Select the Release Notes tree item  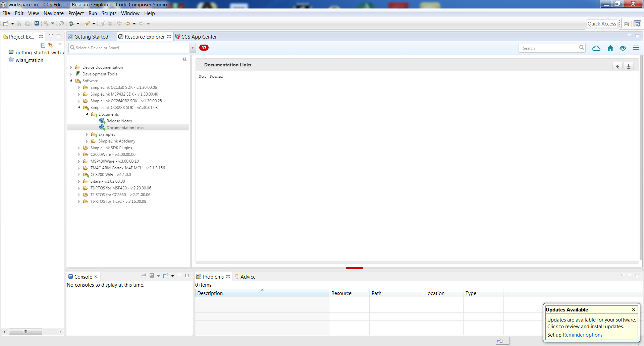click(119, 121)
